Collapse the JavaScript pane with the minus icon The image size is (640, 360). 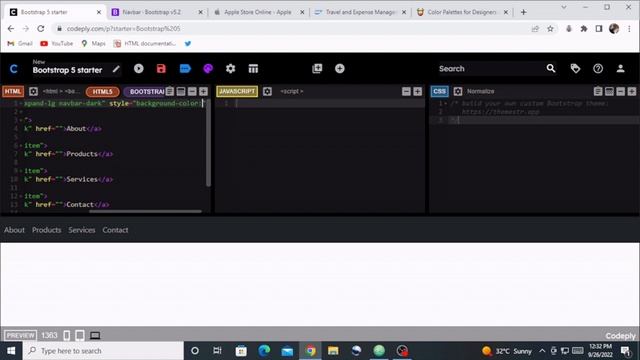[406, 91]
